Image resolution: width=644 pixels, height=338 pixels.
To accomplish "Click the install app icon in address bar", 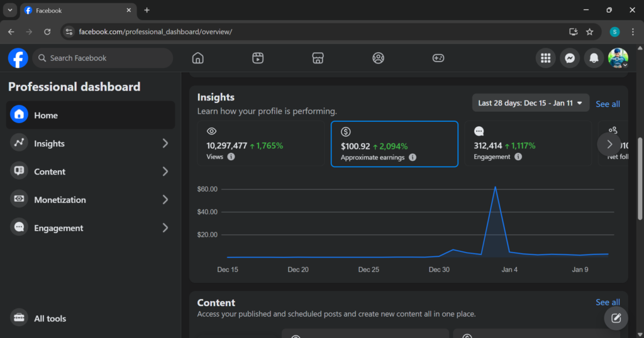I will coord(574,31).
